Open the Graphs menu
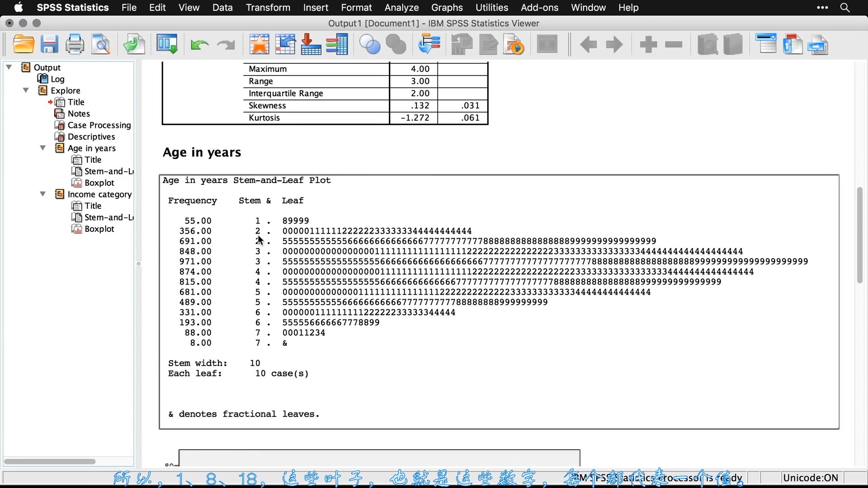 pos(447,7)
